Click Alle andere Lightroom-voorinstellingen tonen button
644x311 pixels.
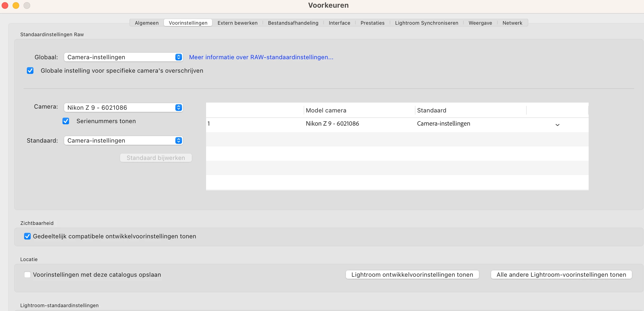click(561, 275)
